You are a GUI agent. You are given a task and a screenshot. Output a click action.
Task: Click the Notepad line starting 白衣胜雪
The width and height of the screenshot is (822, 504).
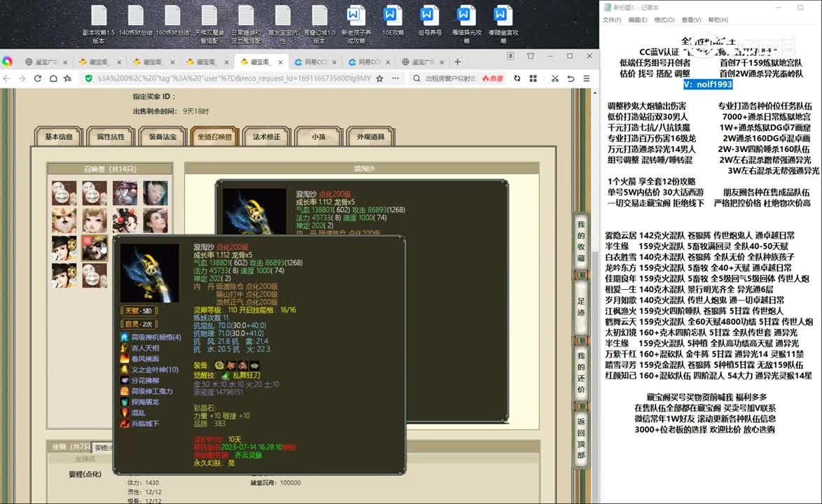(x=700, y=257)
